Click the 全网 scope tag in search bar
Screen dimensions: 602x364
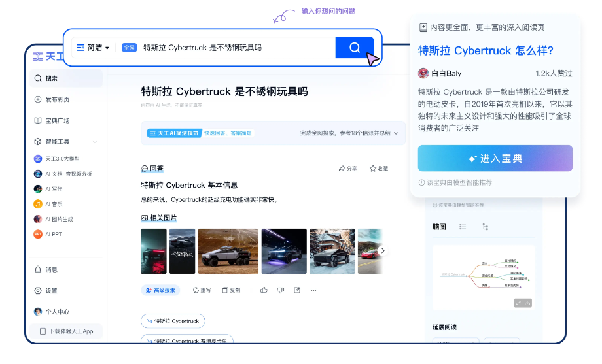click(130, 48)
